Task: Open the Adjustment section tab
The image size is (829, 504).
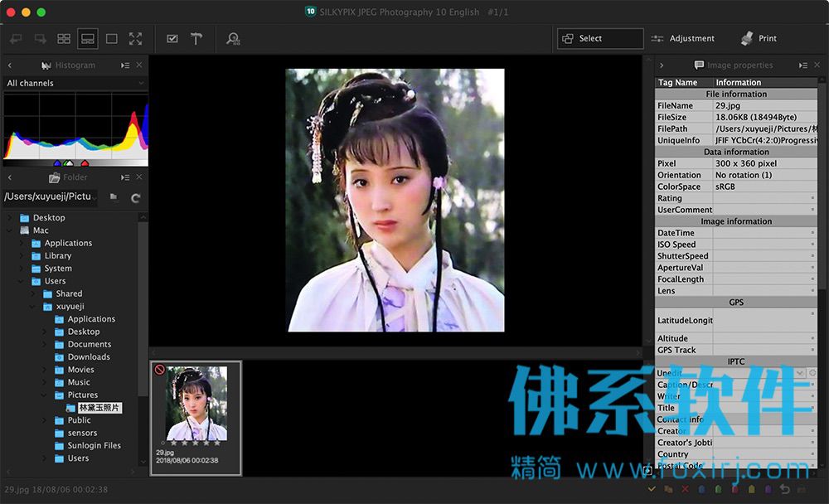Action: pyautogui.click(x=682, y=39)
